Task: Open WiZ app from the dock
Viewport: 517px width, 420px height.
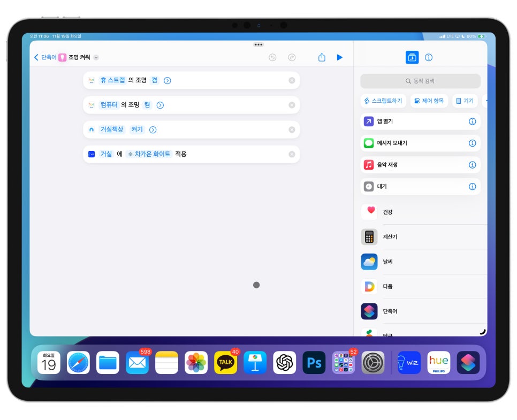Action: pos(409,362)
